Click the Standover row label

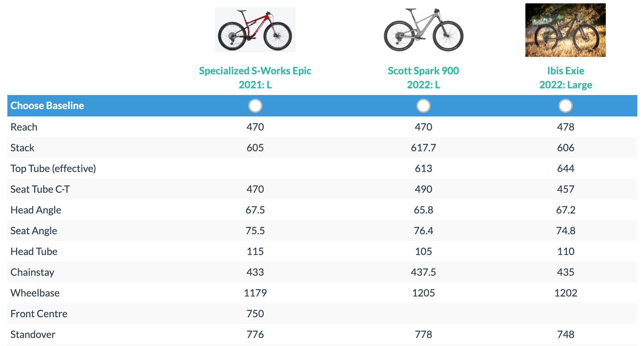point(33,335)
